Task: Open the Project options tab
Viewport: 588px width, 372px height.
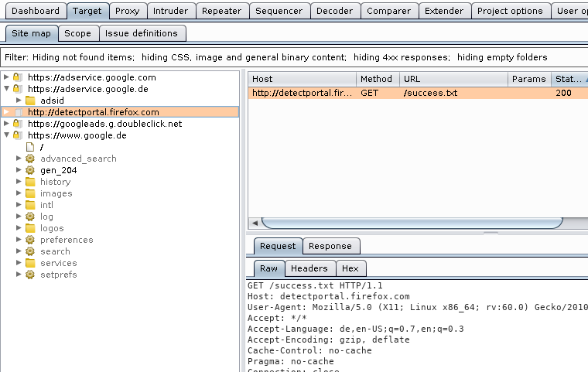Action: (510, 11)
